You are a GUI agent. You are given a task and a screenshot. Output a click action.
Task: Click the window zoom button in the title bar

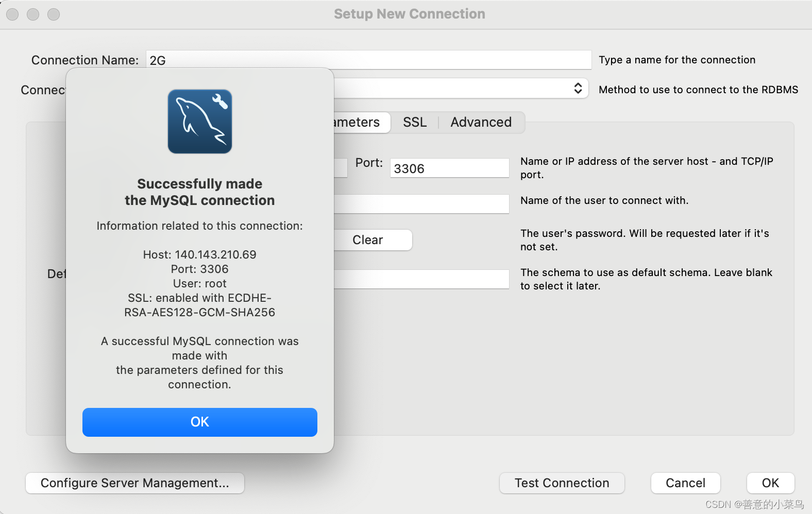[54, 14]
